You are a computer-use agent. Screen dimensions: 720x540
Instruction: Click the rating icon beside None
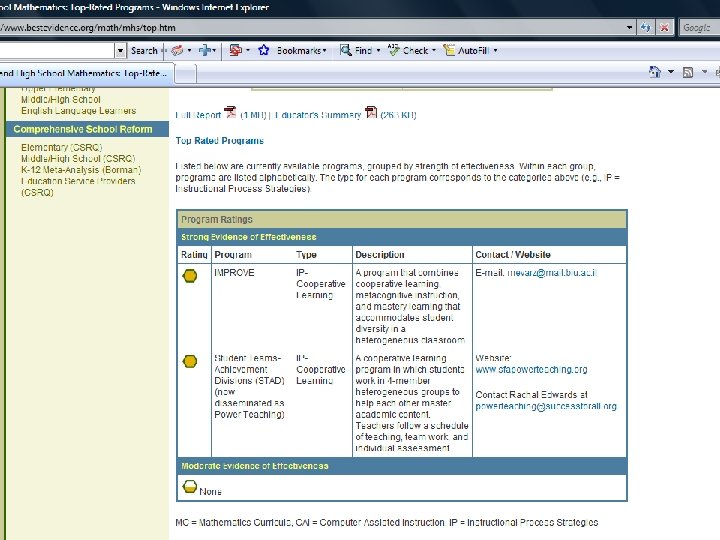coord(190,487)
